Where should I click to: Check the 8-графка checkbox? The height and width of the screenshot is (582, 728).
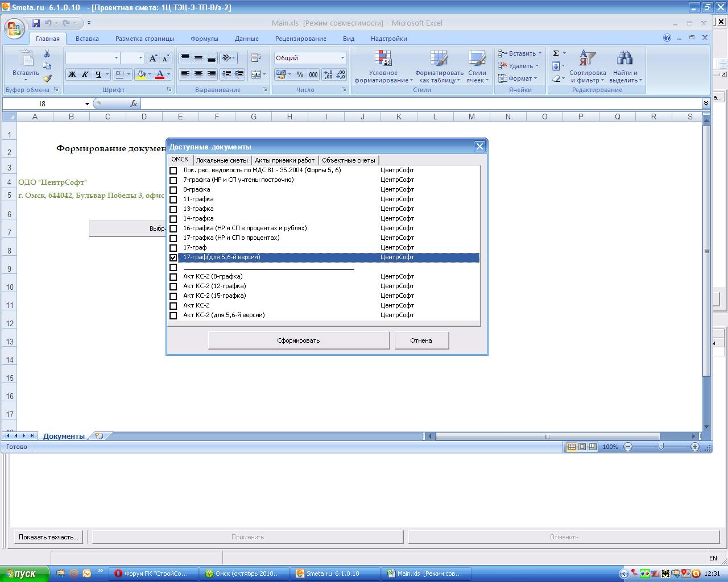click(x=173, y=190)
